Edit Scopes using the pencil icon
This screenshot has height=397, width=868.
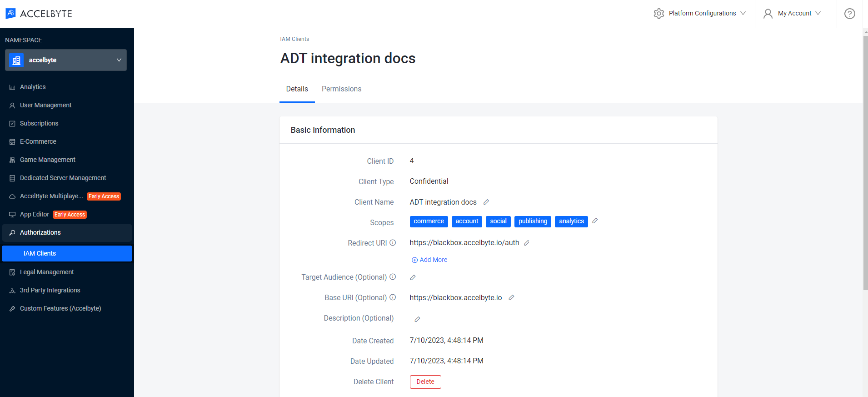pos(595,221)
